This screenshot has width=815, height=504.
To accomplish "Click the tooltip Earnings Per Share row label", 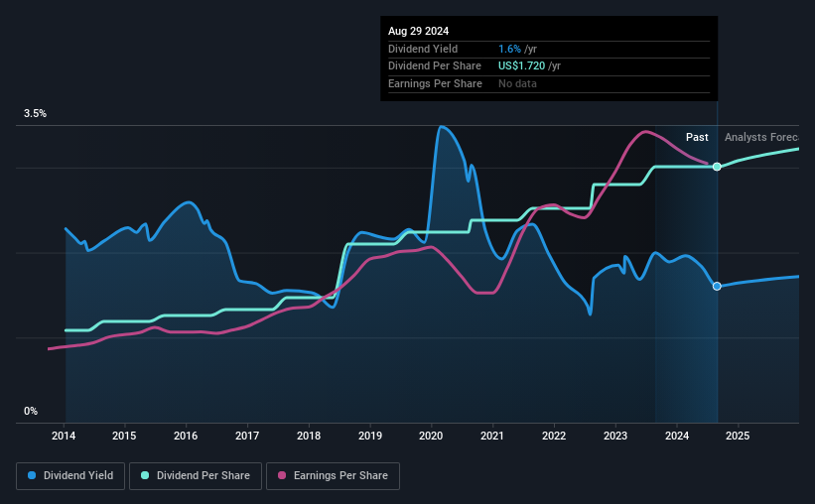I will tap(435, 83).
